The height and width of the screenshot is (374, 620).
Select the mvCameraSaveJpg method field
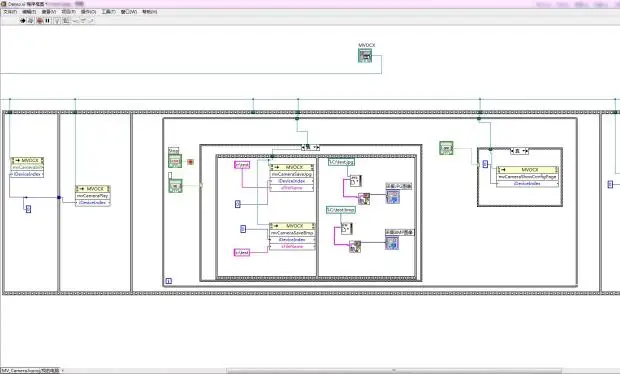(x=292, y=174)
